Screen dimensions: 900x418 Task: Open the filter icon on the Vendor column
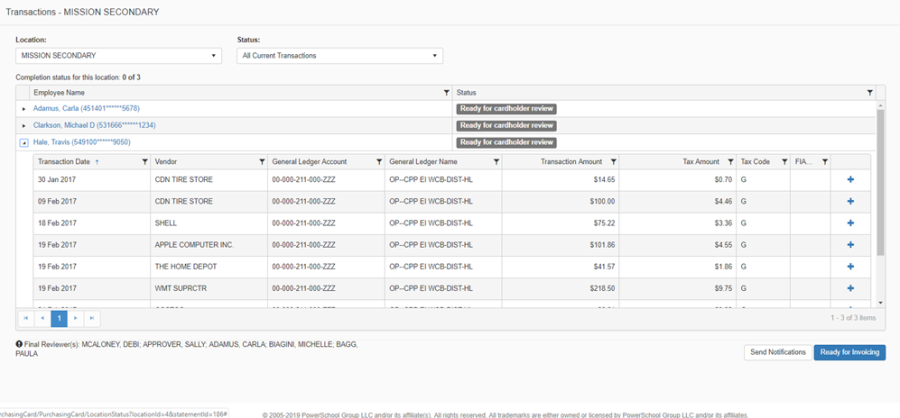(x=262, y=161)
